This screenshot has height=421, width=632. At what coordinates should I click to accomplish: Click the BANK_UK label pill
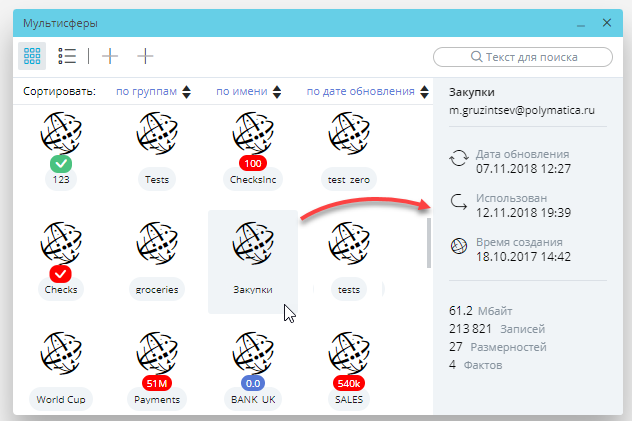coord(253,399)
